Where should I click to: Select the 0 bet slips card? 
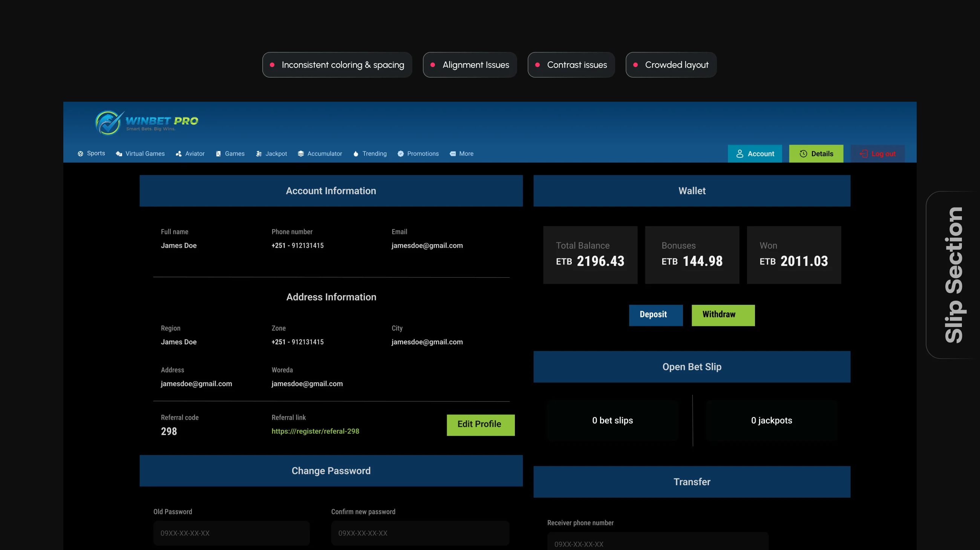(x=612, y=420)
